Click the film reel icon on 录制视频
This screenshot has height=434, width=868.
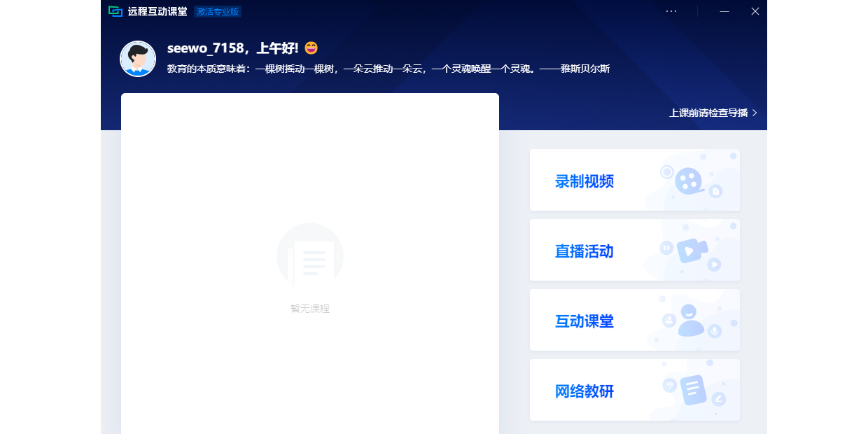pos(689,181)
